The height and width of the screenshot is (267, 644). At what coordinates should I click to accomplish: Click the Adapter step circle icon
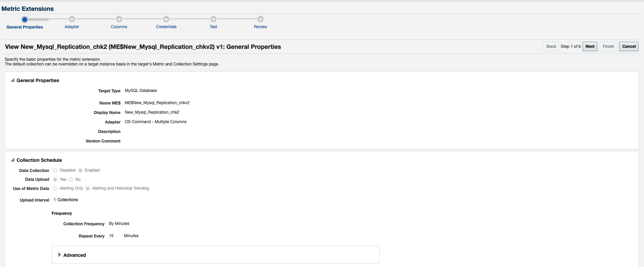tap(72, 20)
